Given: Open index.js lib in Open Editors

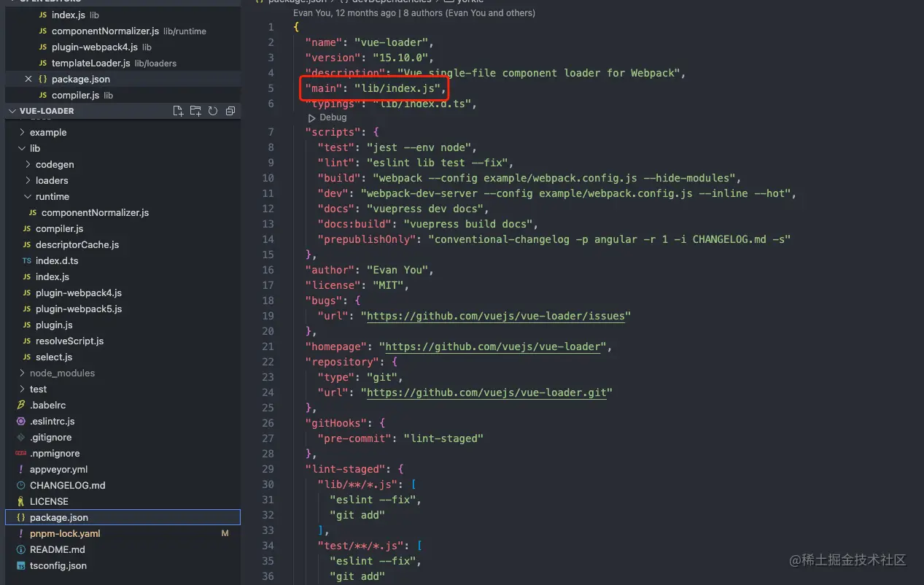Looking at the screenshot, I should (x=123, y=15).
